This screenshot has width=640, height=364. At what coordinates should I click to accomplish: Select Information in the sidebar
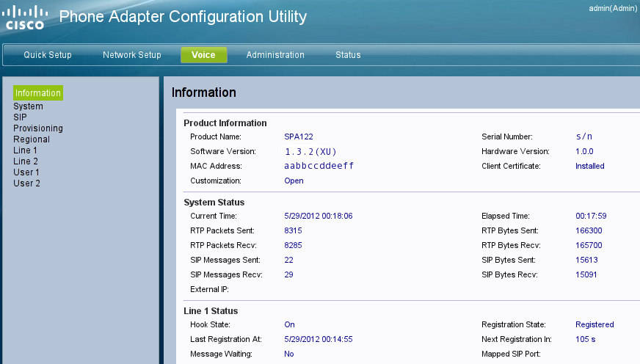tap(38, 93)
